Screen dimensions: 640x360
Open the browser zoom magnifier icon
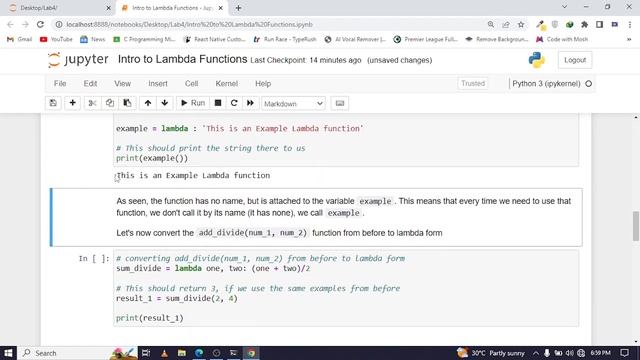pos(491,24)
